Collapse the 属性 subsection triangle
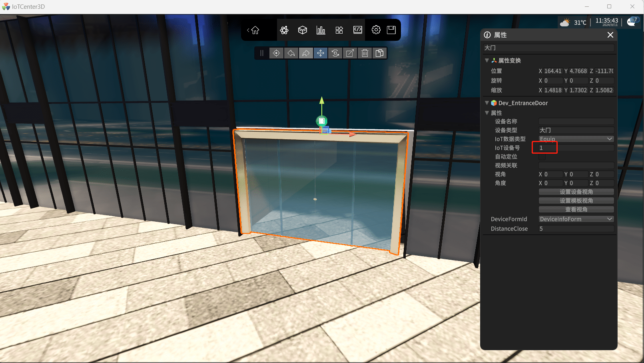 click(487, 113)
